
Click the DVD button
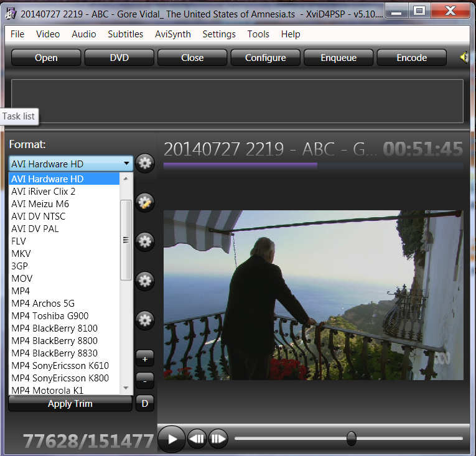coord(119,57)
